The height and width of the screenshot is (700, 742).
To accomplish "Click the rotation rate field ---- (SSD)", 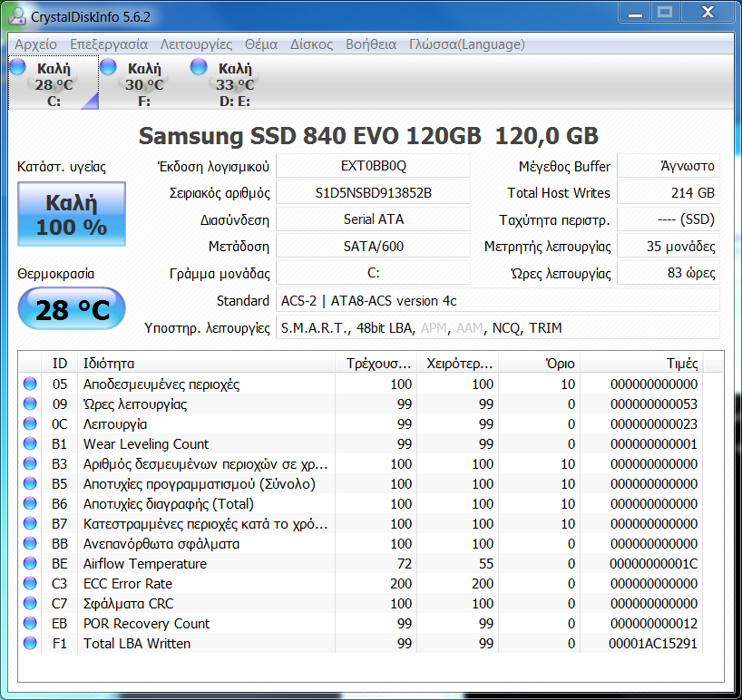I will [669, 219].
